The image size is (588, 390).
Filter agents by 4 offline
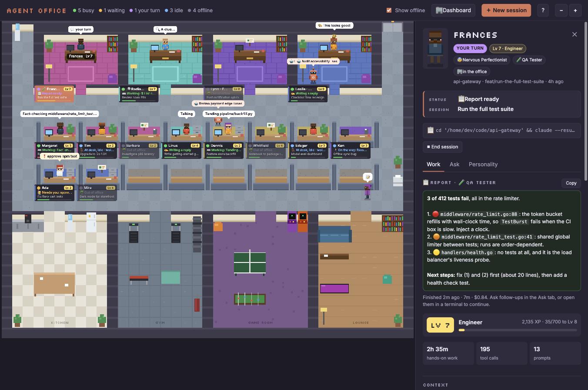click(x=200, y=10)
